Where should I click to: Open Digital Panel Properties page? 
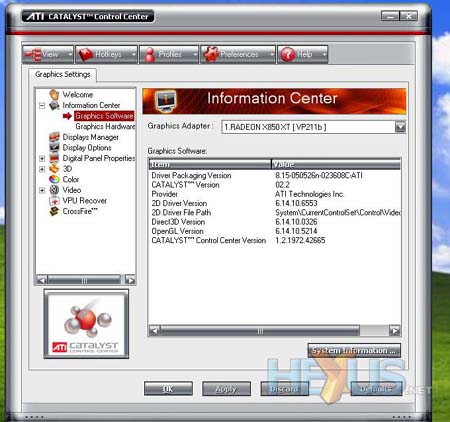pos(99,158)
